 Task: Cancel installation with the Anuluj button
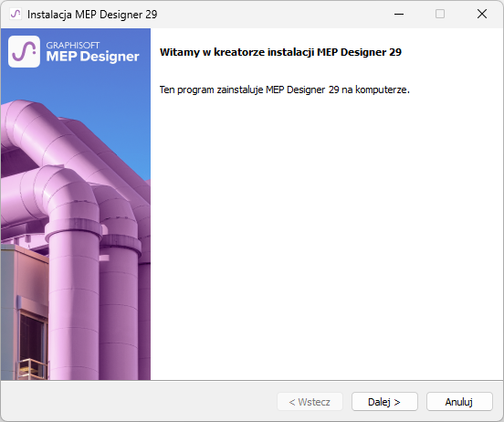[459, 401]
